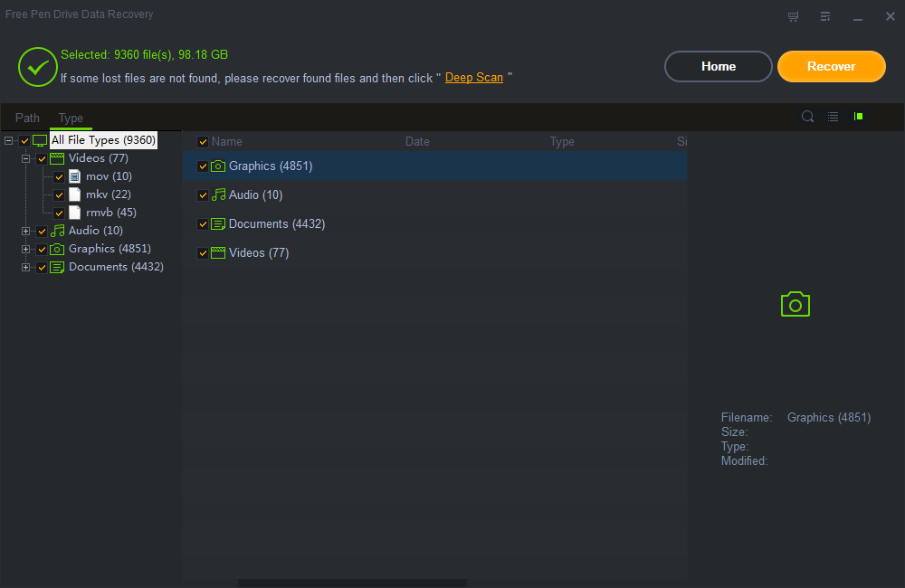Click the Documents icon in the file list
The width and height of the screenshot is (905, 588).
tap(218, 224)
